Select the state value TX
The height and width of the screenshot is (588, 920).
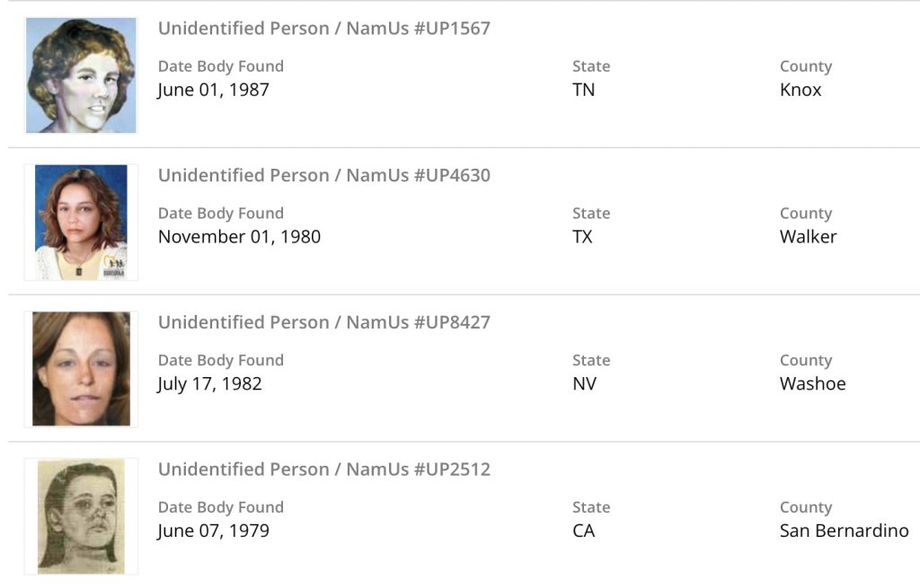583,237
